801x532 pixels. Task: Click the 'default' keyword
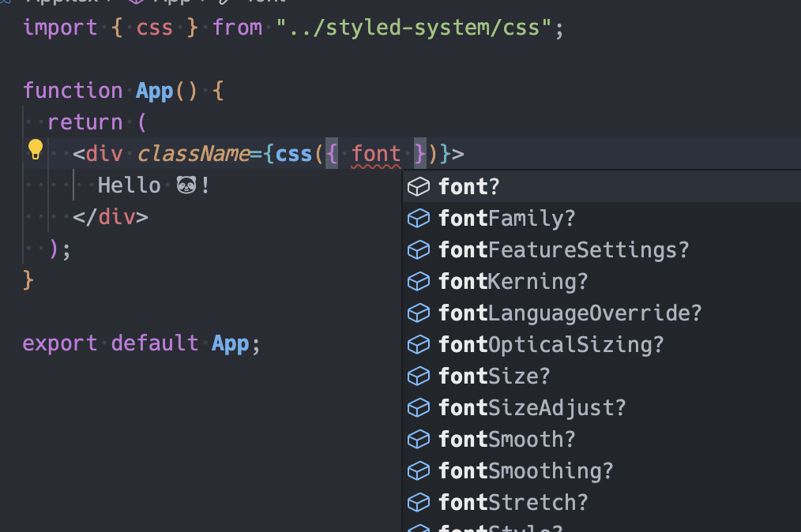(155, 343)
